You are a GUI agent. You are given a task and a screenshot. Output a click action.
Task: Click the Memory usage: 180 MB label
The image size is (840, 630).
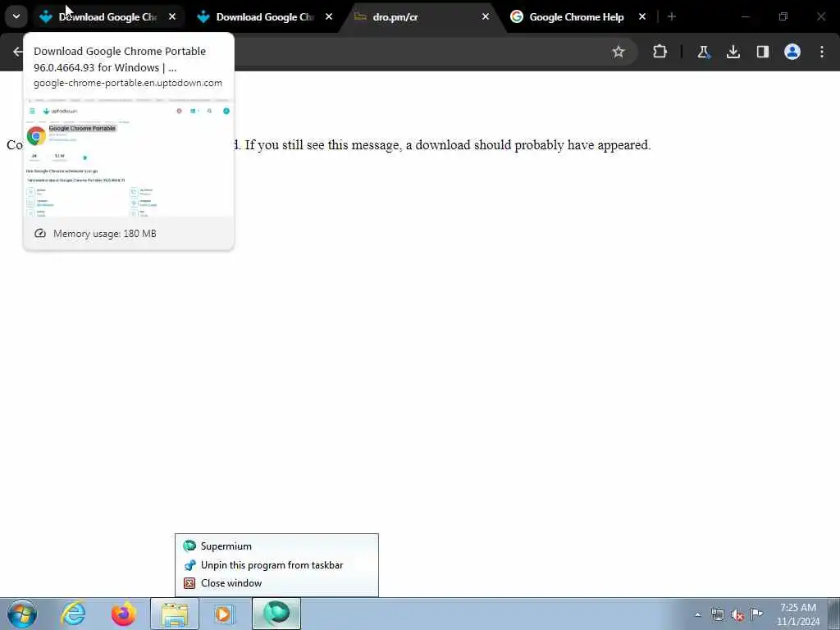click(x=104, y=234)
